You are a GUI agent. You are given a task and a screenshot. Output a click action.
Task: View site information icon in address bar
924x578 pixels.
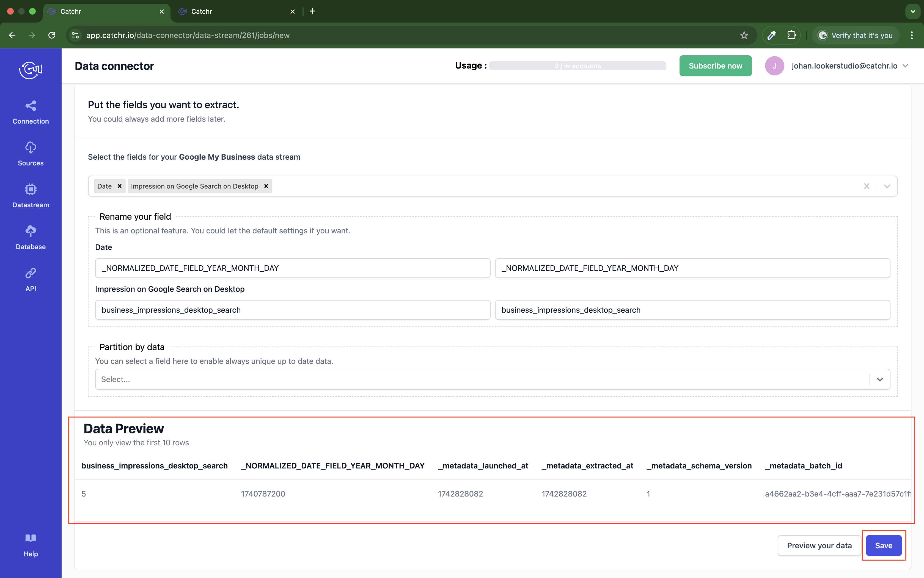(76, 35)
